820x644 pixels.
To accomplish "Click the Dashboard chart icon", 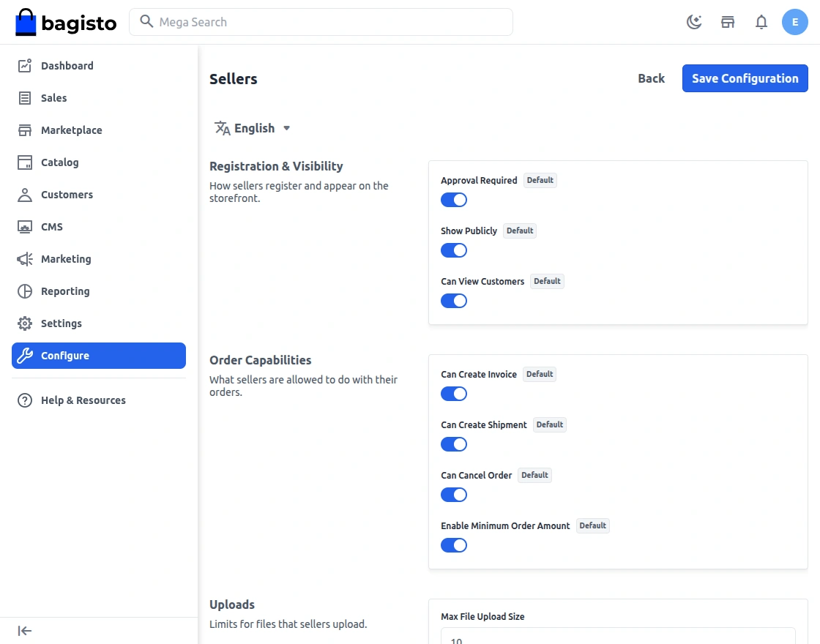I will [x=25, y=65].
